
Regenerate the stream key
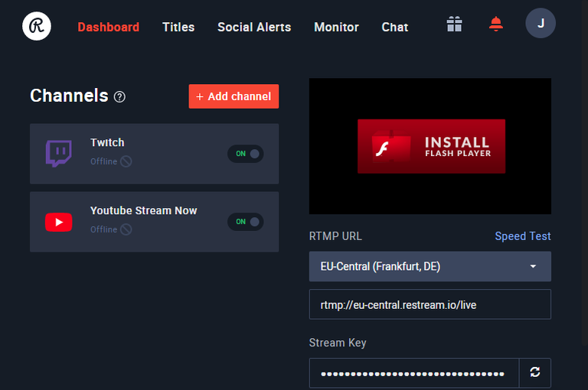point(534,372)
